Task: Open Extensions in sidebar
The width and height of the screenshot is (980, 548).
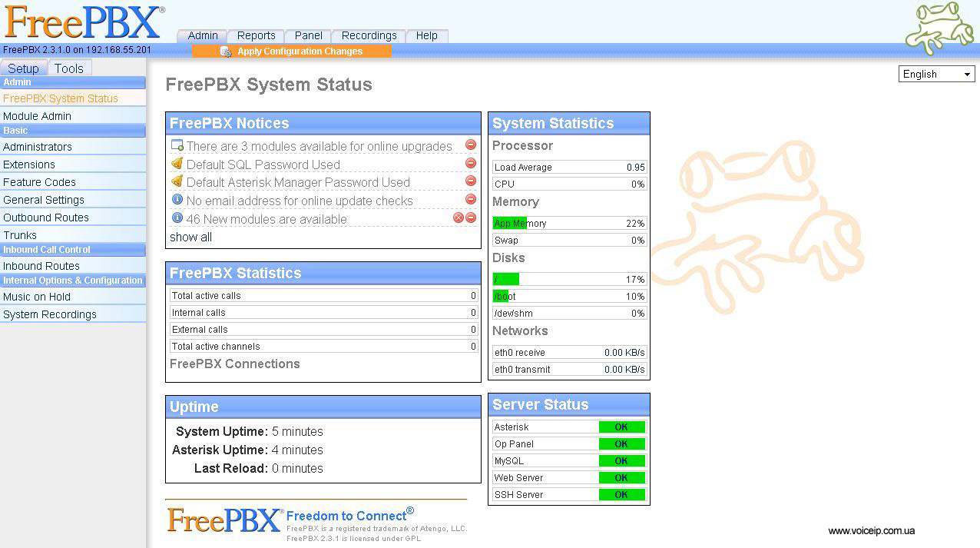Action: [73, 164]
